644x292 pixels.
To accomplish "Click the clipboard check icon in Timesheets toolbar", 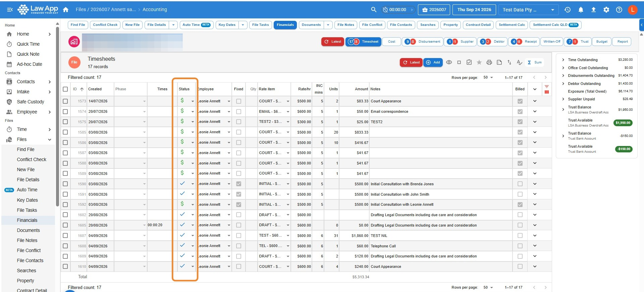I will [469, 62].
